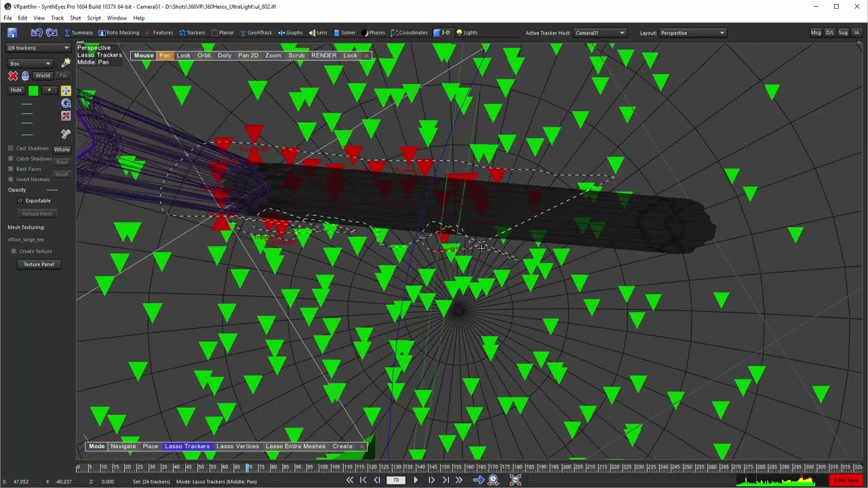The height and width of the screenshot is (488, 868).
Task: Open the View menu
Action: (39, 18)
